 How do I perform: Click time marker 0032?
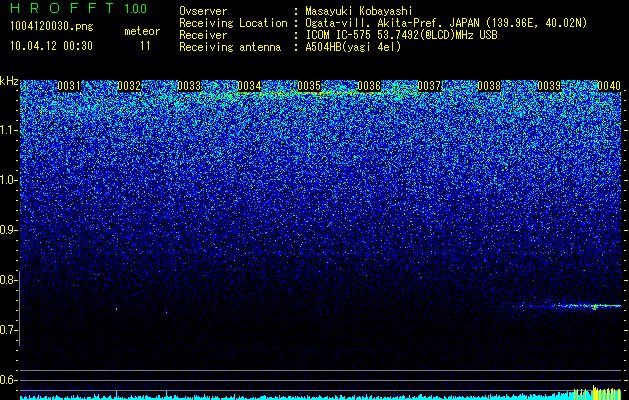129,86
